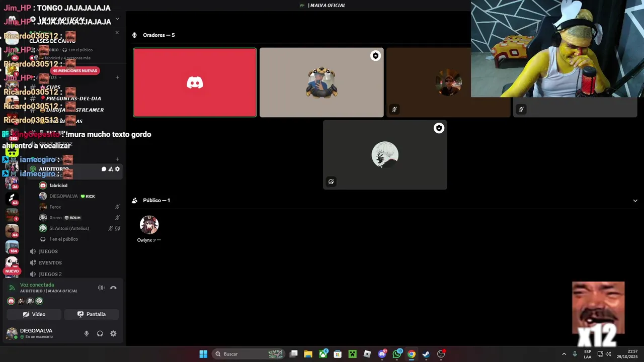Mute the microphone in the user panel
Screen dimensions: 644x362
(x=87, y=333)
